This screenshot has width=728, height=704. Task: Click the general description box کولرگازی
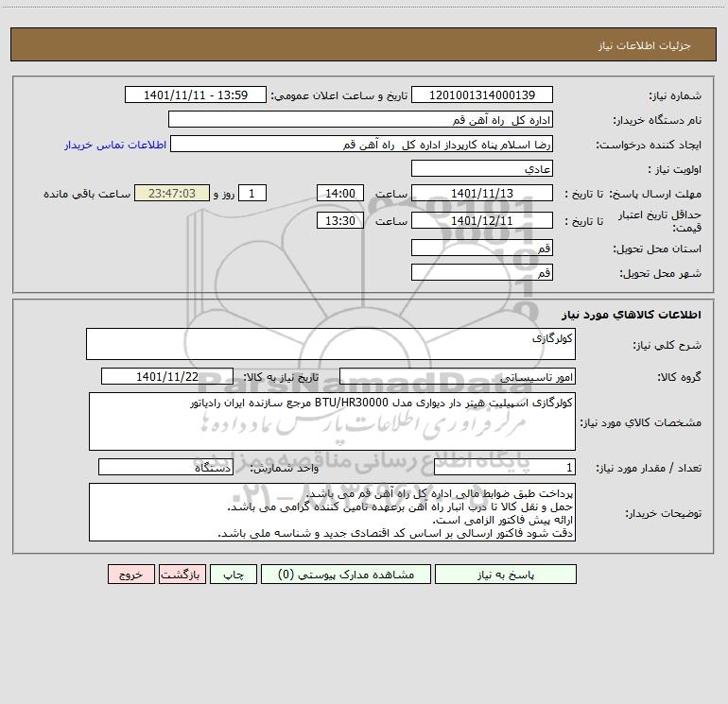tap(331, 344)
